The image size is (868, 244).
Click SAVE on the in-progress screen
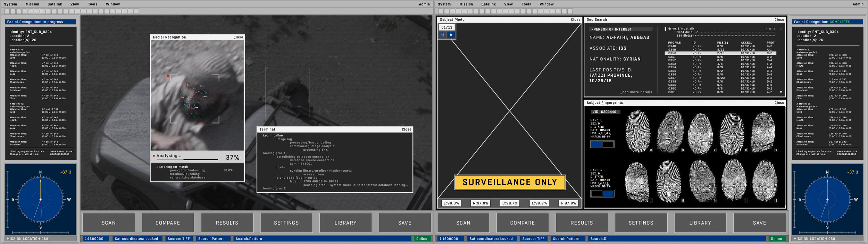point(405,223)
